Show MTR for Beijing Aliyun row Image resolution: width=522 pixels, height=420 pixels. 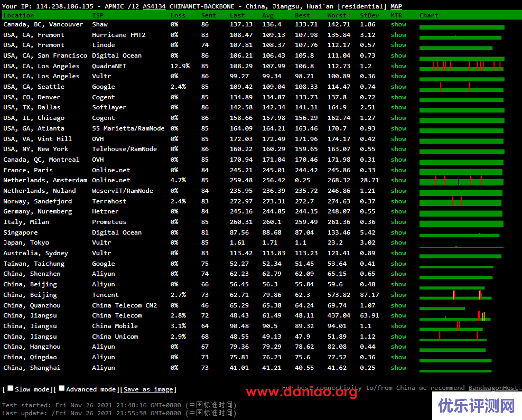[x=398, y=285]
